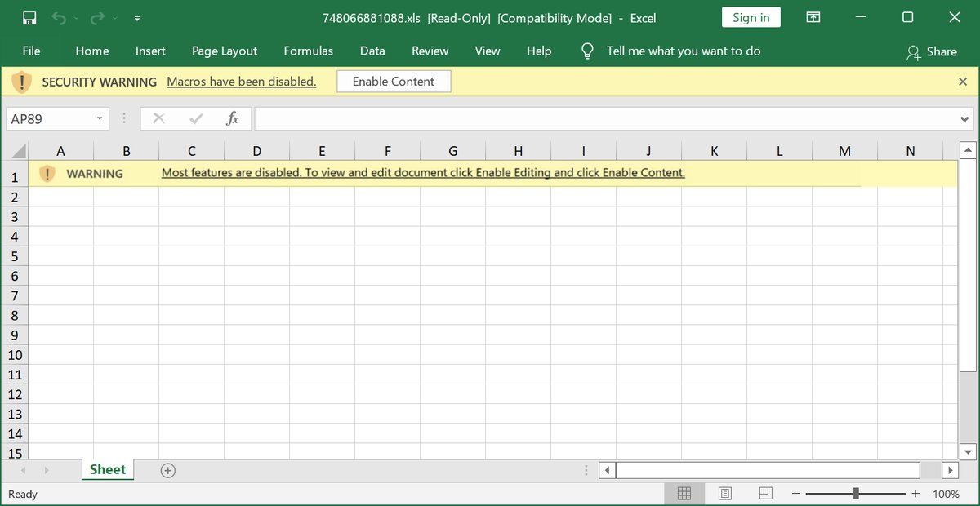Click the Insert Function fx icon
Image resolution: width=980 pixels, height=506 pixels.
tap(233, 119)
